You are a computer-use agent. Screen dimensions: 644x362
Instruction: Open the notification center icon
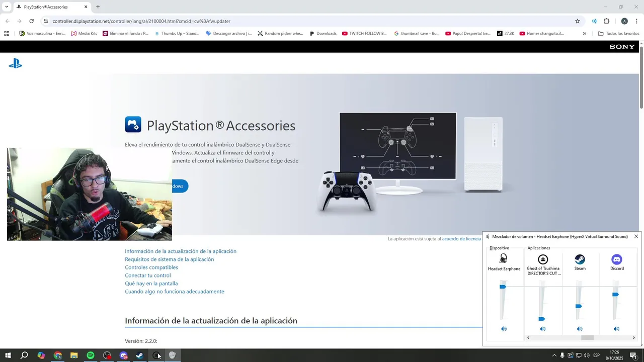click(x=633, y=355)
